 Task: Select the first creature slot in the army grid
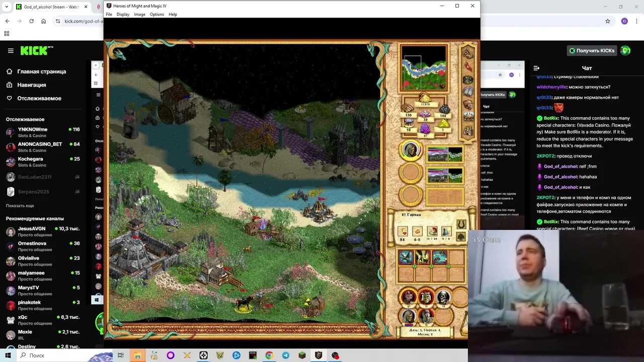pyautogui.click(x=406, y=258)
